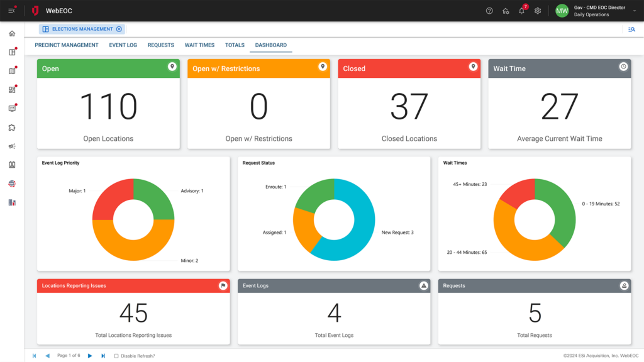The image size is (644, 362).
Task: Click the Home icon in the sidebar
Action: [x=12, y=33]
